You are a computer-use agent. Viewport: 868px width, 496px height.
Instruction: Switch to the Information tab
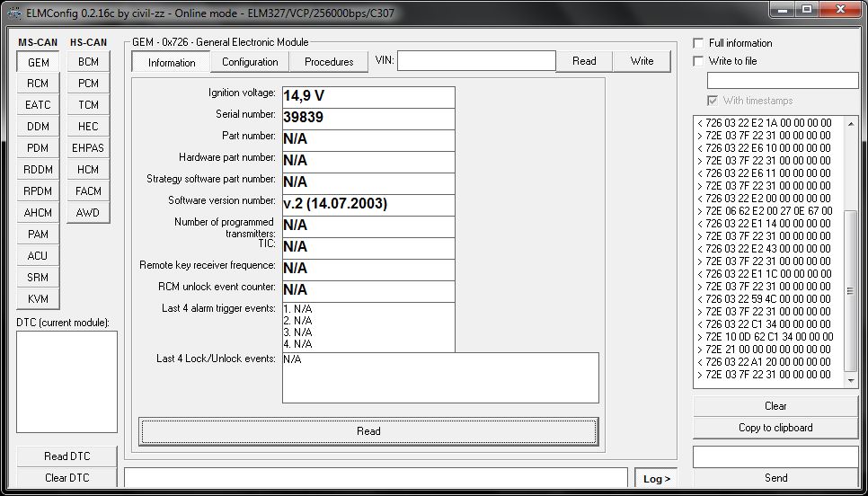click(172, 62)
